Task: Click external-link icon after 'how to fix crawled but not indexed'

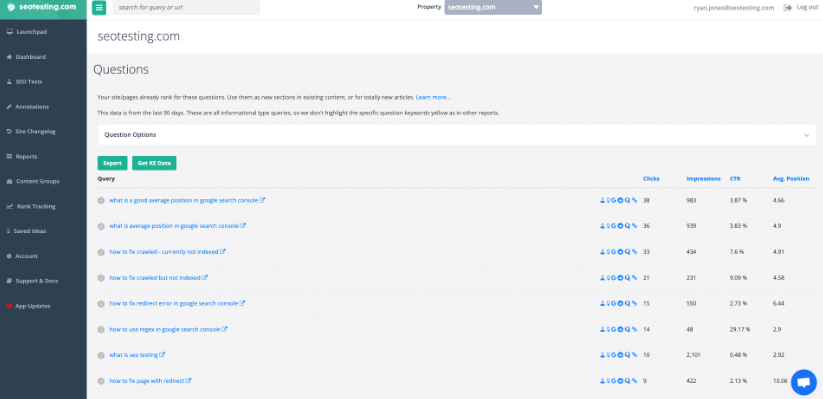Action: 205,277
